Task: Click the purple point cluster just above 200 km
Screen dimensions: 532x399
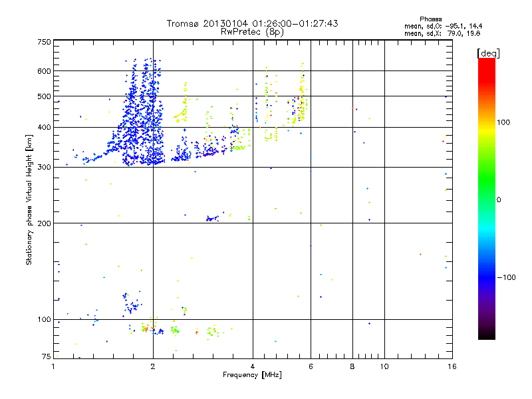Action: coord(212,219)
